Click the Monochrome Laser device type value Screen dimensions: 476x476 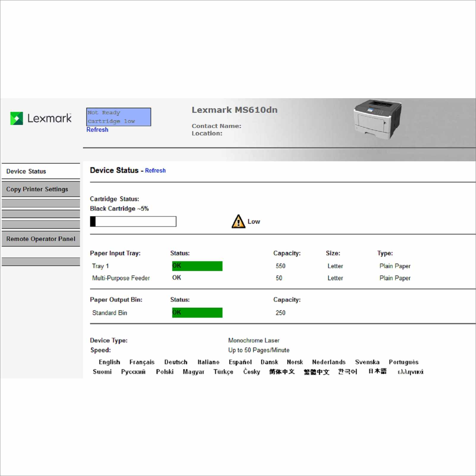[254, 340]
